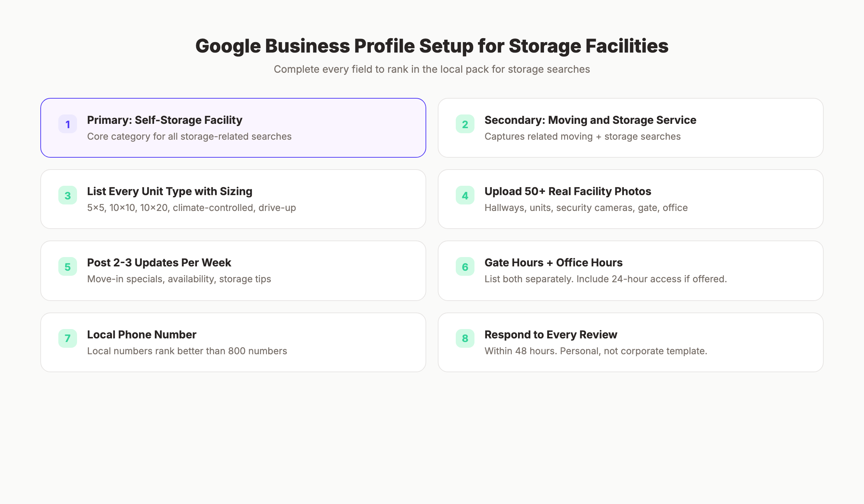Select badge 7 on Local Phone Number card

click(67, 338)
